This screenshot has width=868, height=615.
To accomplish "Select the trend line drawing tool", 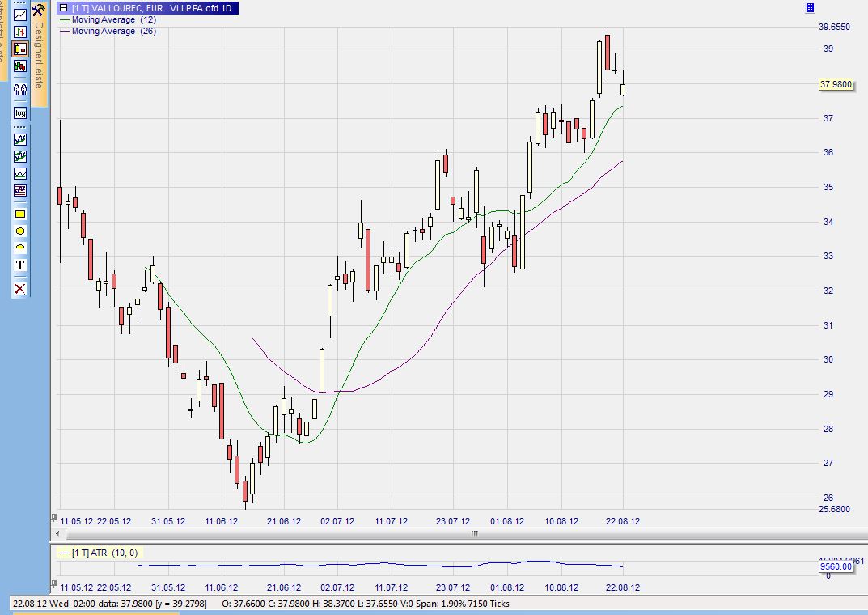I will click(20, 139).
